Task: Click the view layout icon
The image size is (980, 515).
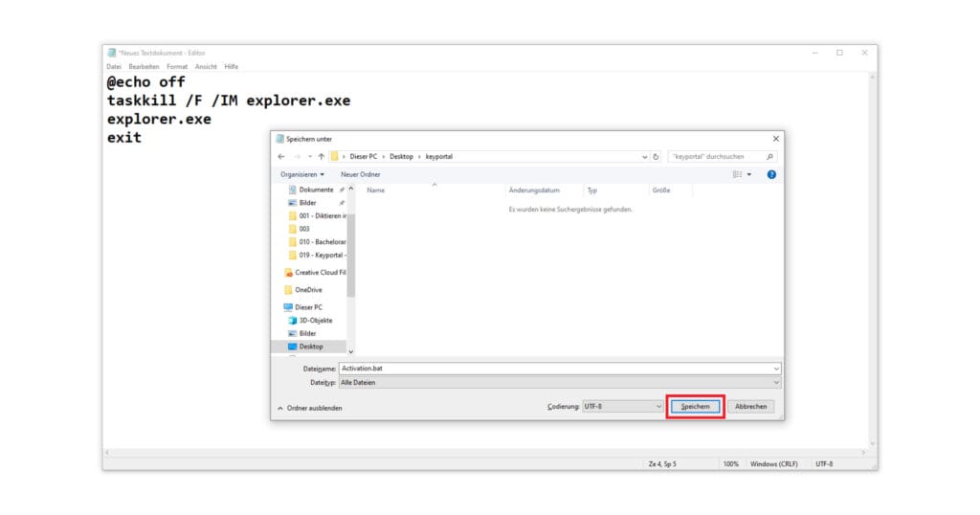Action: [x=737, y=174]
